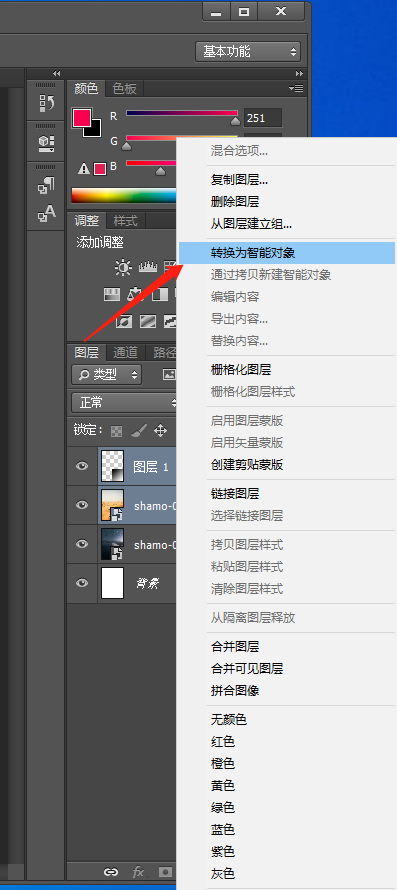Open the 基本功能 workspace dropdown

click(x=248, y=52)
